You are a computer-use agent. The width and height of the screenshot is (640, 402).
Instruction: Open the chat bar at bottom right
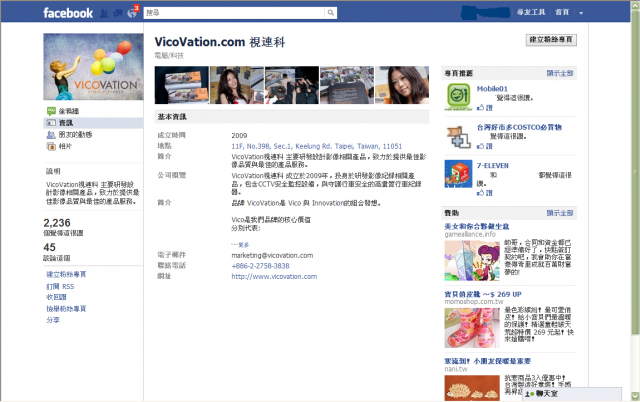pyautogui.click(x=571, y=394)
